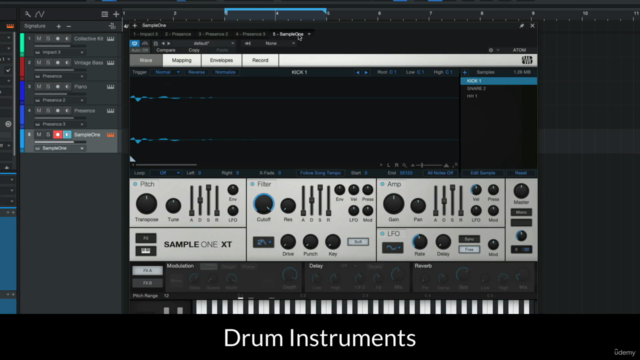
Task: Open the plugin settings gear
Action: 491,50
